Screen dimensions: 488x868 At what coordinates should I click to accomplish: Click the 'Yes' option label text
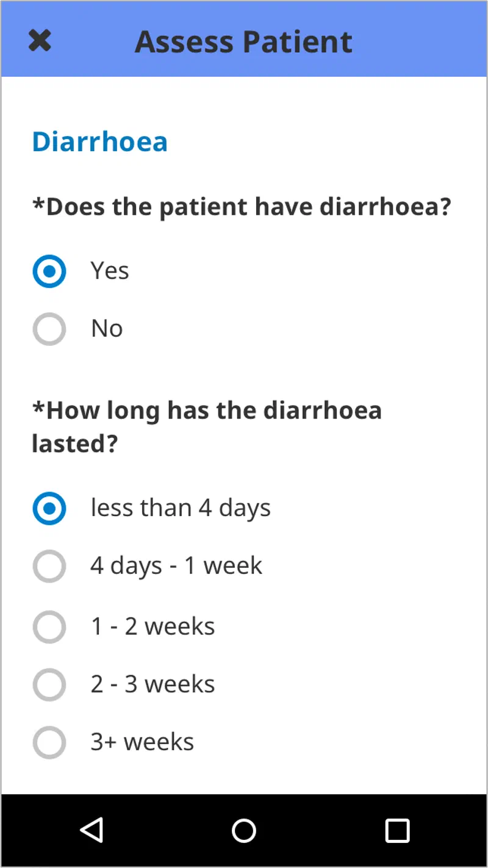point(110,270)
